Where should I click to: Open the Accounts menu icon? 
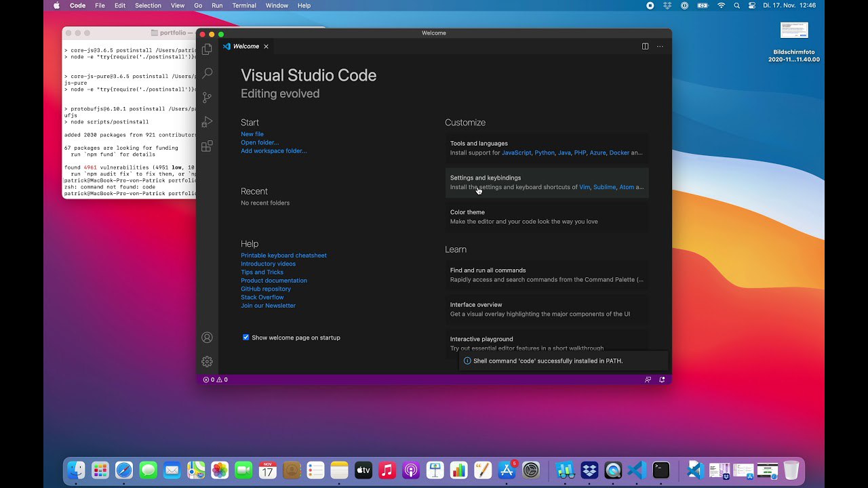(x=207, y=338)
